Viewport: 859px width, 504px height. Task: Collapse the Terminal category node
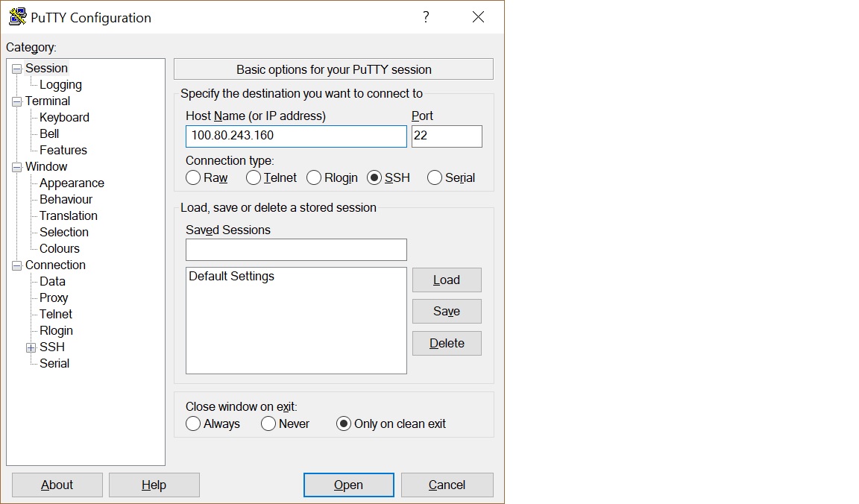[x=16, y=101]
